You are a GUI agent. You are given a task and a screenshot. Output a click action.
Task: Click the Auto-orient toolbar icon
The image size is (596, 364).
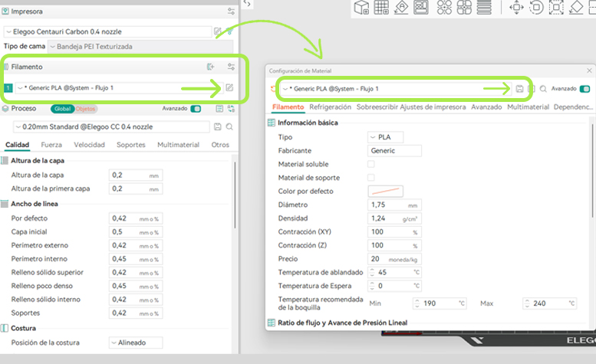401,7
